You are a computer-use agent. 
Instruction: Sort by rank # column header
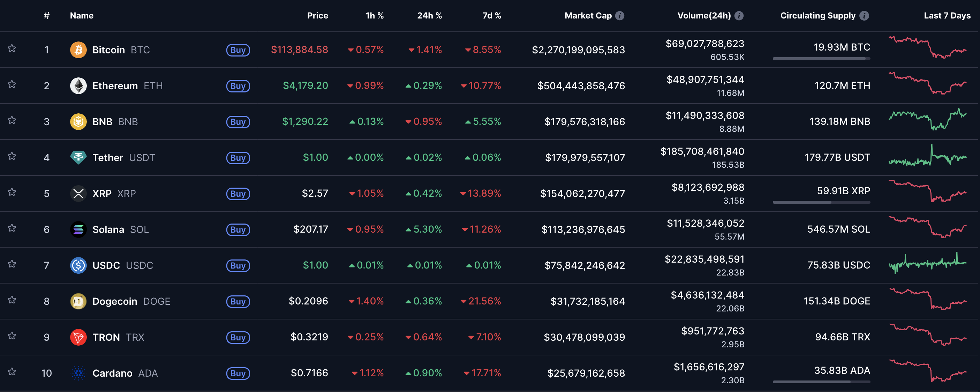(x=46, y=16)
